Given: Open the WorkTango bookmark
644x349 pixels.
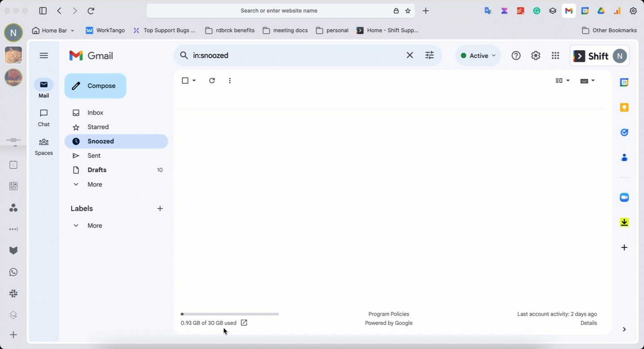Looking at the screenshot, I should 105,30.
